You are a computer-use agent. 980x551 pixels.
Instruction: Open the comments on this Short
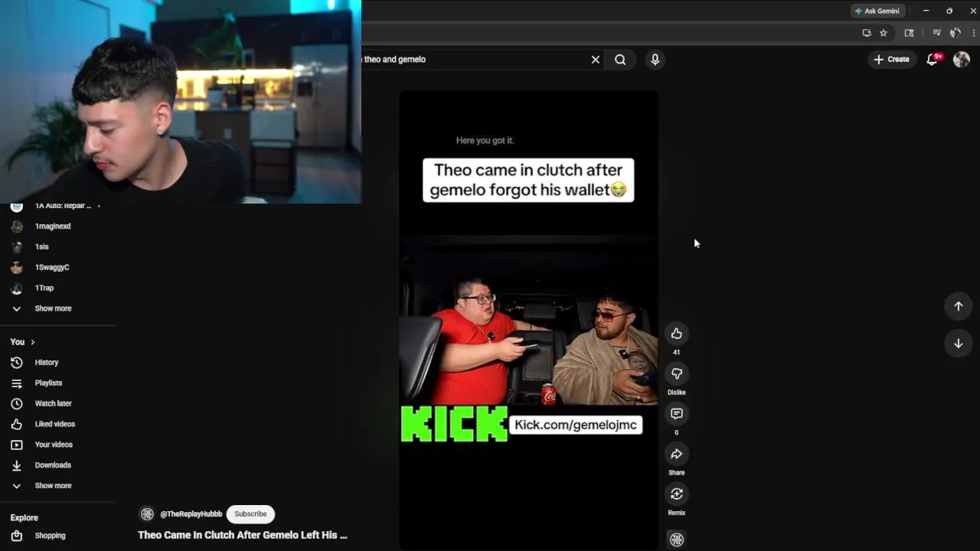676,414
